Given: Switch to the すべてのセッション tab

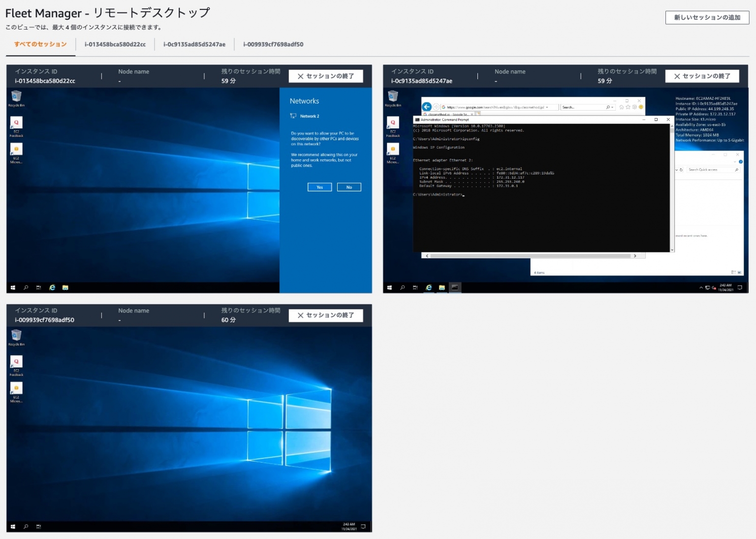Looking at the screenshot, I should [40, 44].
